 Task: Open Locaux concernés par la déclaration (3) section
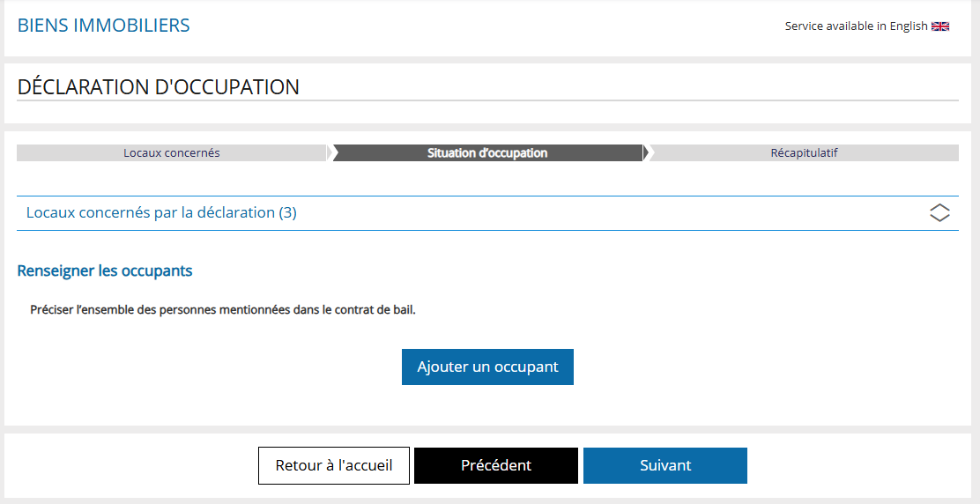pos(487,213)
